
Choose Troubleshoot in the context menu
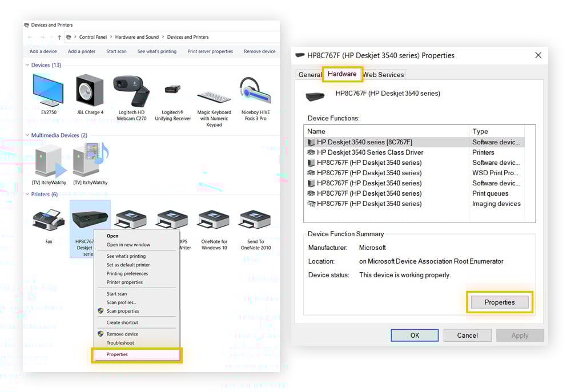click(120, 343)
